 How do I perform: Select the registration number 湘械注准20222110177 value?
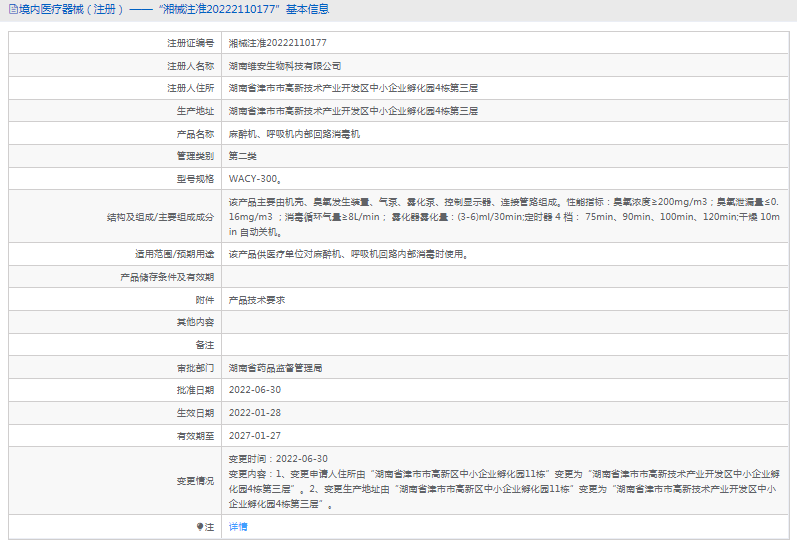(277, 44)
